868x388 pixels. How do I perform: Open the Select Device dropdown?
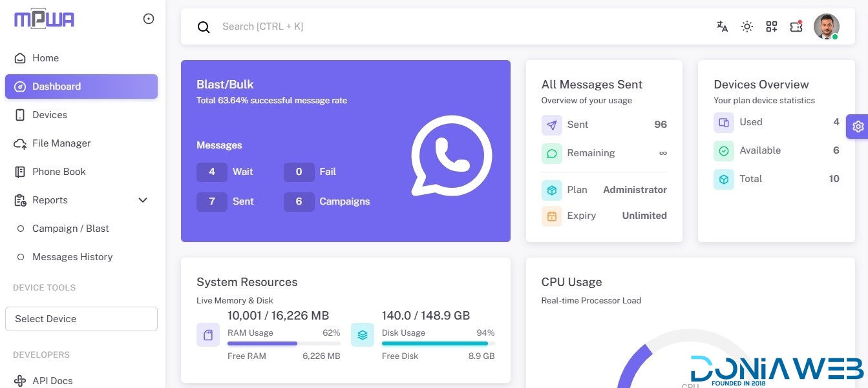pos(81,319)
